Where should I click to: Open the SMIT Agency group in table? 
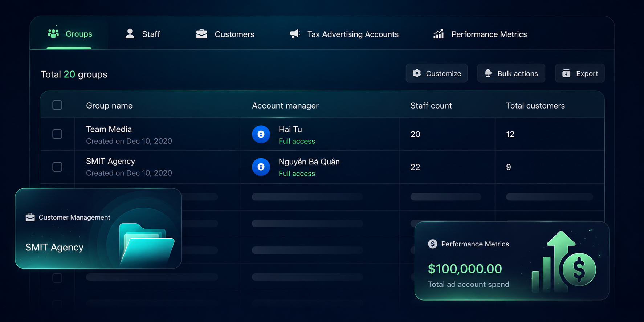pyautogui.click(x=110, y=161)
